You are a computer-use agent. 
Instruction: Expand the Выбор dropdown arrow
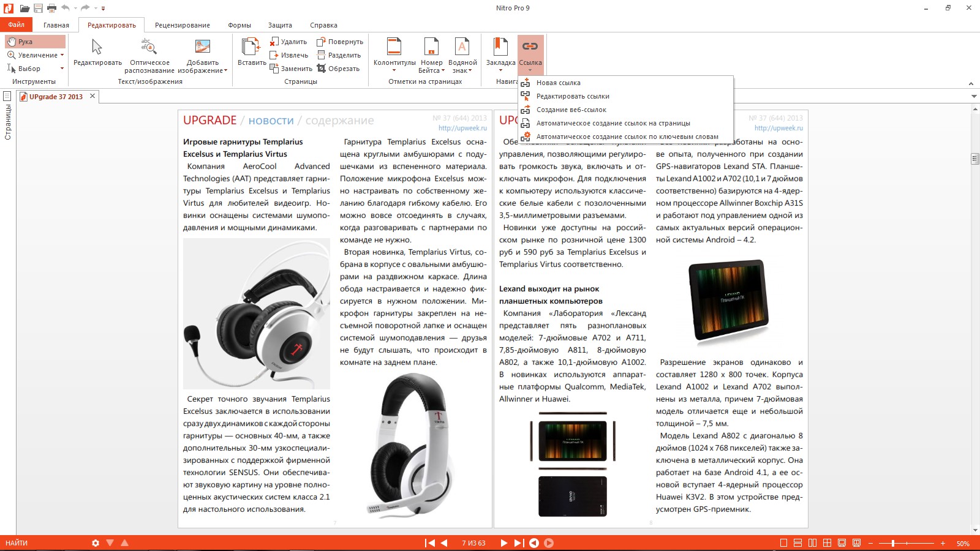[x=62, y=69]
